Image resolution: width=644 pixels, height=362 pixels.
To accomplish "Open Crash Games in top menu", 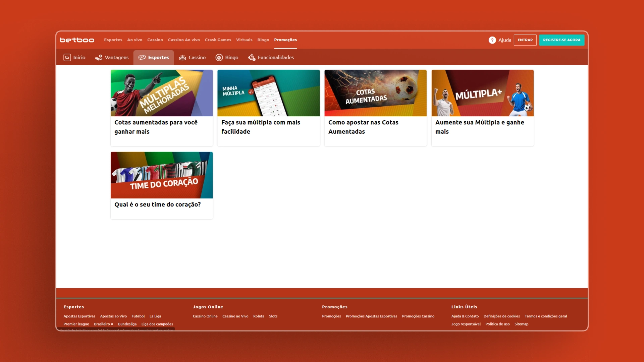I will tap(218, 40).
